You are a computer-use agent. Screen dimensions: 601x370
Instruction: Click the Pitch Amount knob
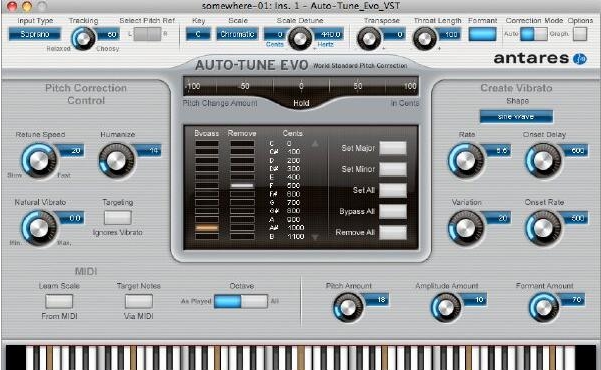(348, 308)
